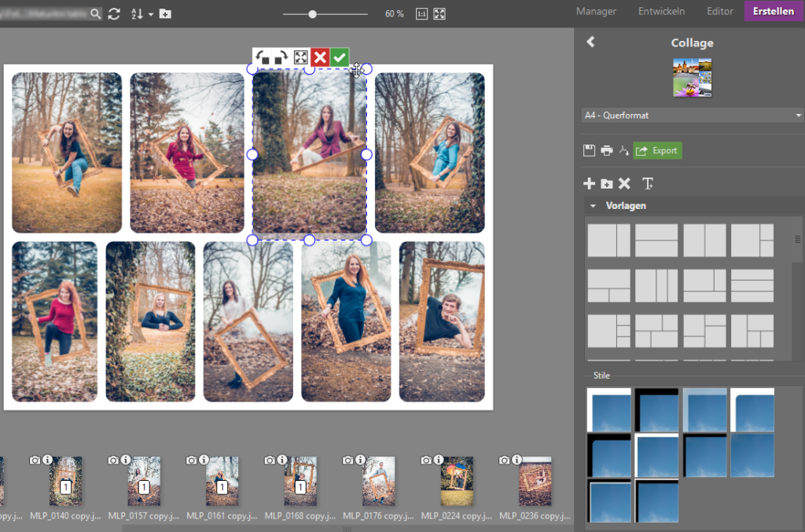The width and height of the screenshot is (805, 532).
Task: Select light blue border style
Action: click(704, 409)
